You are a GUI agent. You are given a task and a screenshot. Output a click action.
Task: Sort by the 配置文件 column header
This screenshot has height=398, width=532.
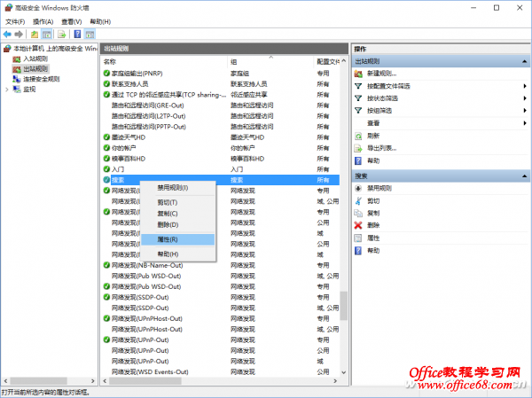[328, 62]
